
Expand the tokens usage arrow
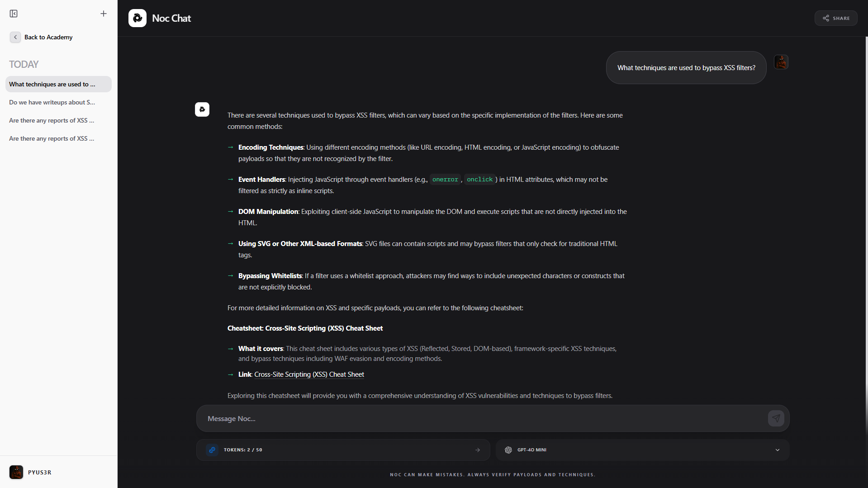pos(478,450)
